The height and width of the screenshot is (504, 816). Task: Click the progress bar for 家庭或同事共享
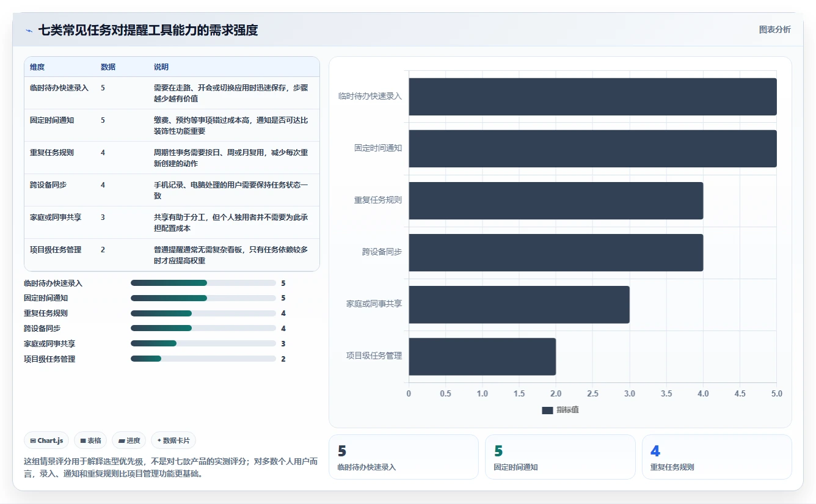point(203,344)
